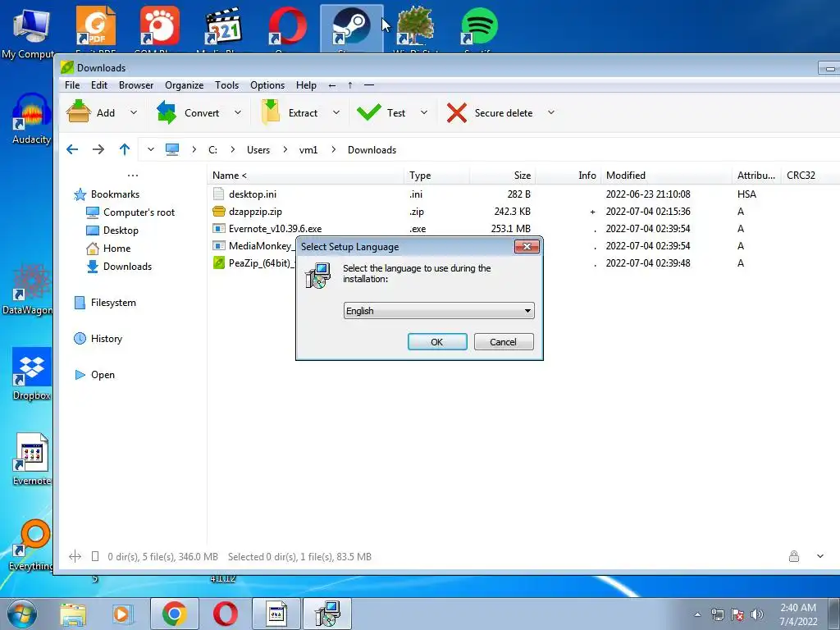Click the Windows Start button
Image resolution: width=840 pixels, height=630 pixels.
[21, 614]
